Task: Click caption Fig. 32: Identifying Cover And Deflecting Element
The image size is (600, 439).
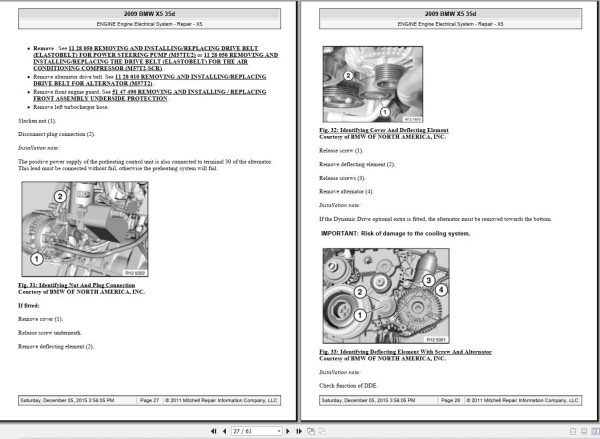Action: tap(384, 130)
